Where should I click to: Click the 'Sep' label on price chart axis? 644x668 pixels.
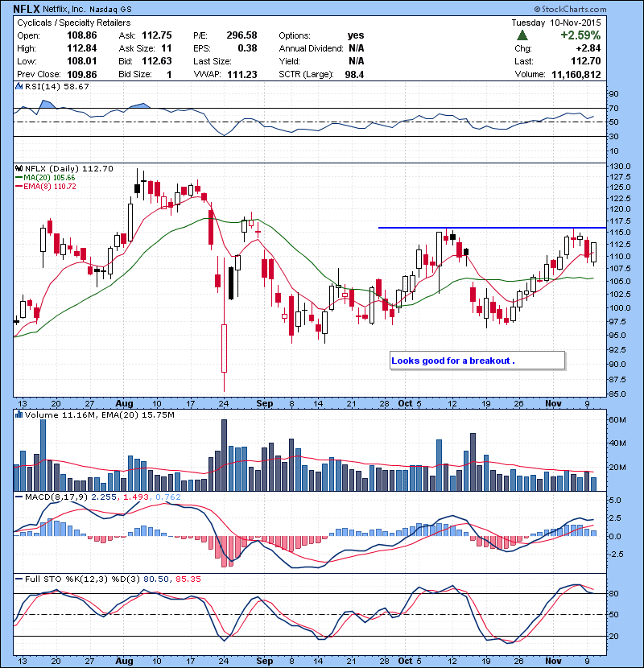(x=264, y=403)
